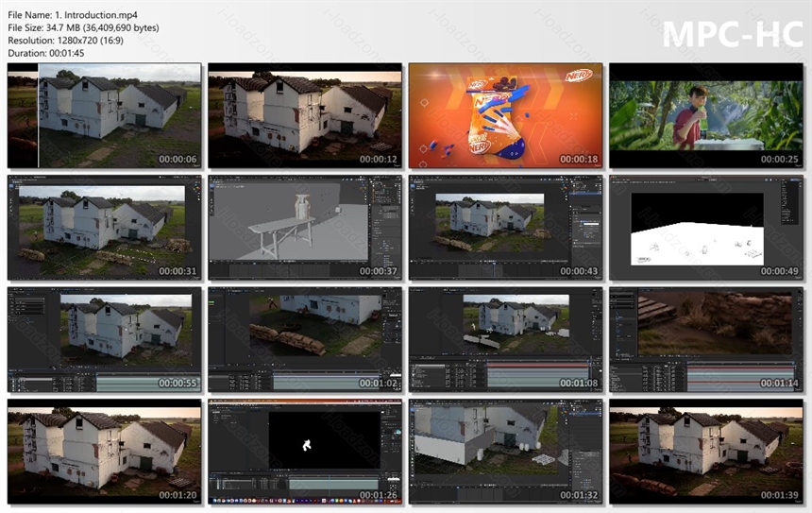Select the sandbag close-up frame at 00:01:02
The height and width of the screenshot is (513, 812).
[305, 339]
